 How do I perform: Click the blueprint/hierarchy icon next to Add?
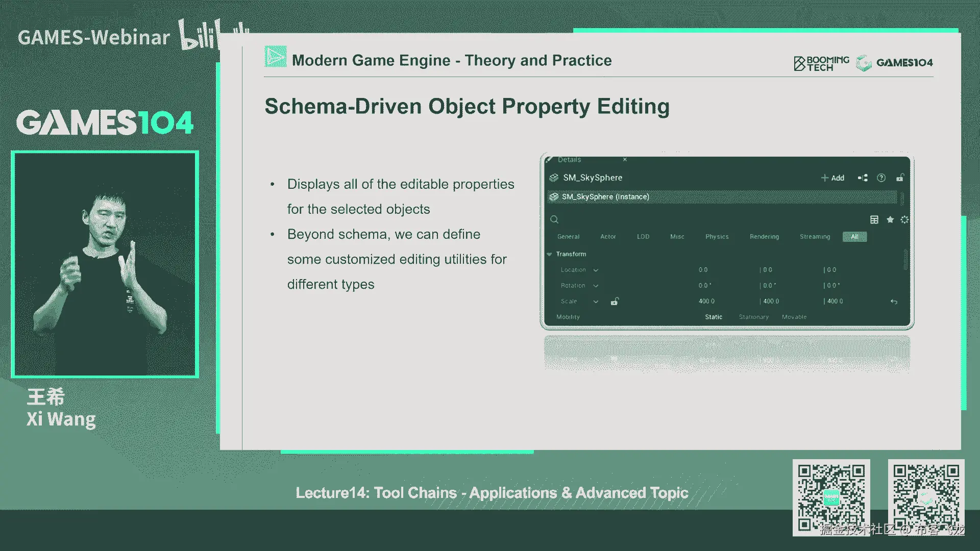(x=863, y=178)
